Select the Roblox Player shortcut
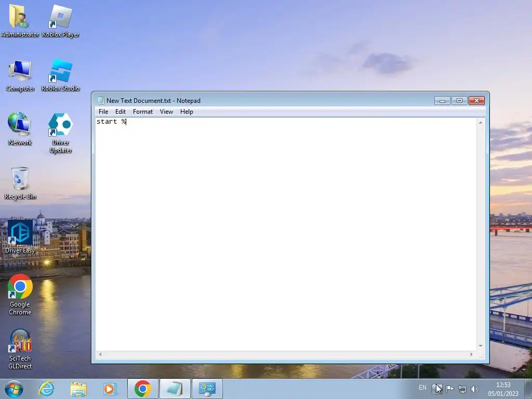The width and height of the screenshot is (532, 399). 60,20
